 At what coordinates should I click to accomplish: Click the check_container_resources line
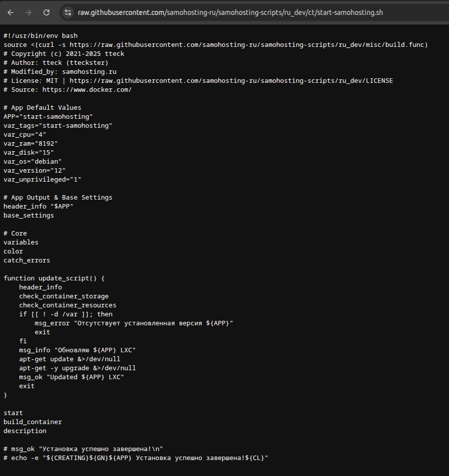click(x=67, y=305)
